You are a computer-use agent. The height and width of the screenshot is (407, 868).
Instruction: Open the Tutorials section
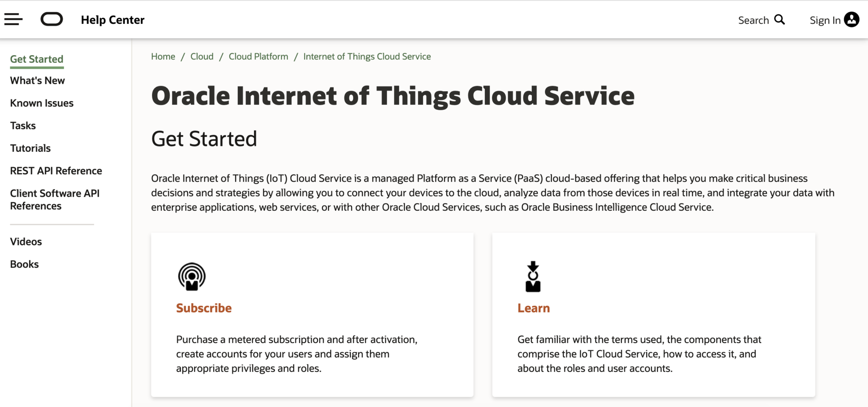[x=30, y=148]
